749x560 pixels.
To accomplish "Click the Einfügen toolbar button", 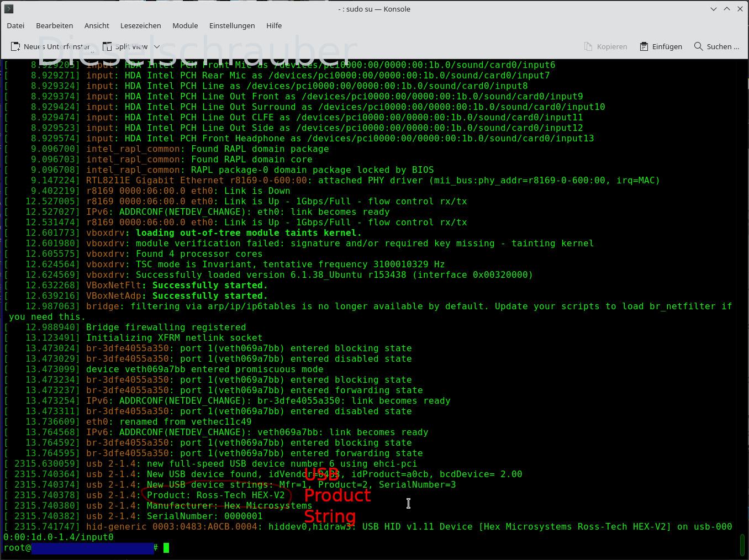I will pos(661,46).
